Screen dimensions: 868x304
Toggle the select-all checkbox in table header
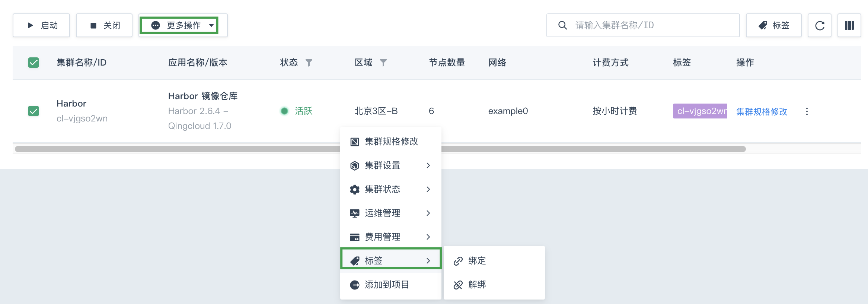(33, 63)
